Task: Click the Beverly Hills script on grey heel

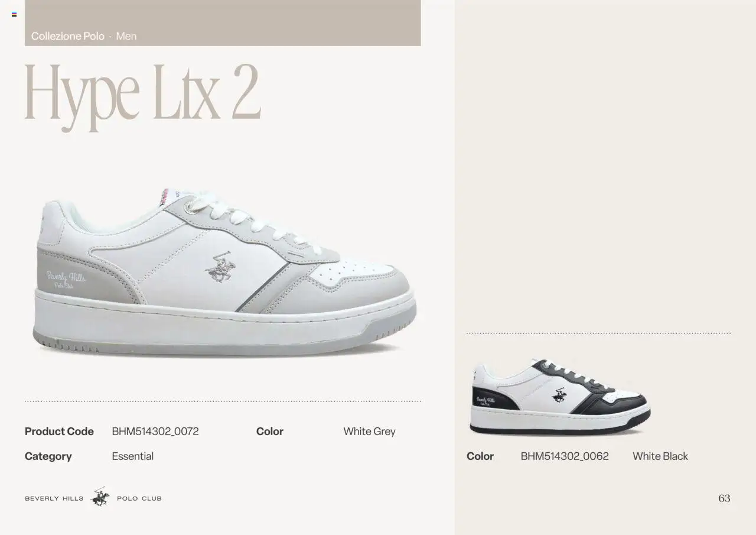Action: (66, 279)
